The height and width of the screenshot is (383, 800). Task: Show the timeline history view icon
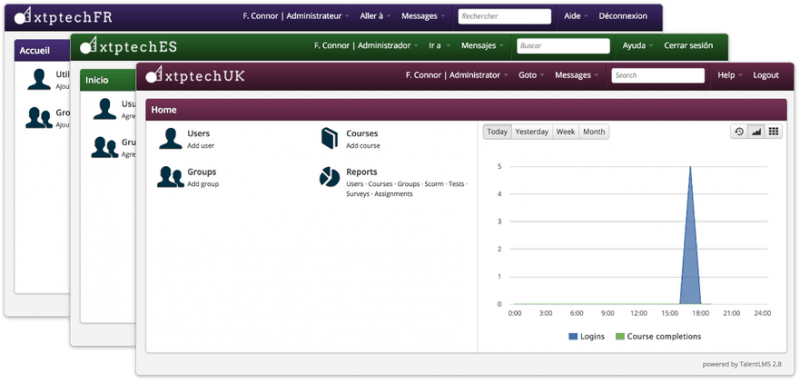click(x=739, y=132)
